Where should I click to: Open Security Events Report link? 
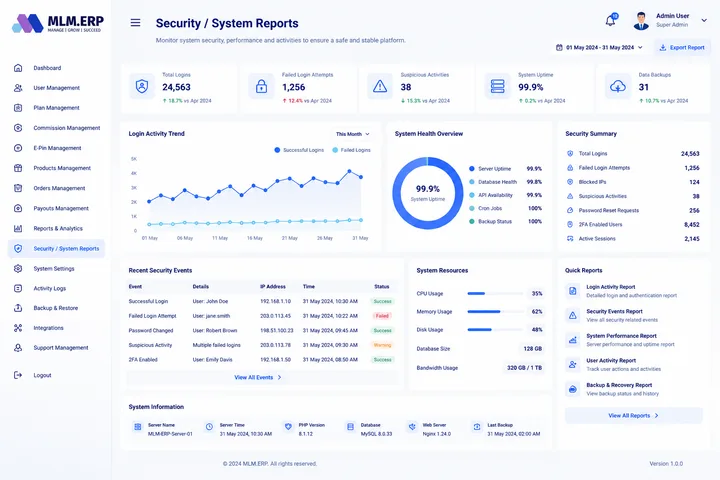[x=614, y=311]
